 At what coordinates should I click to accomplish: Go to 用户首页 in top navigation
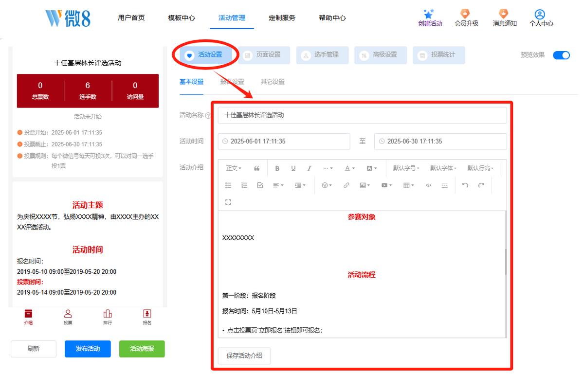point(131,18)
